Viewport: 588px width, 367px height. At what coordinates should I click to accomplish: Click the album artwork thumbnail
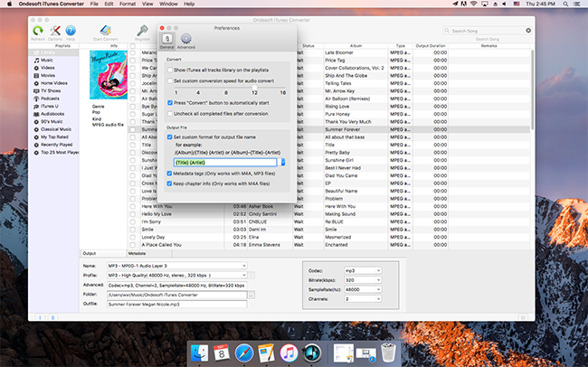(109, 75)
